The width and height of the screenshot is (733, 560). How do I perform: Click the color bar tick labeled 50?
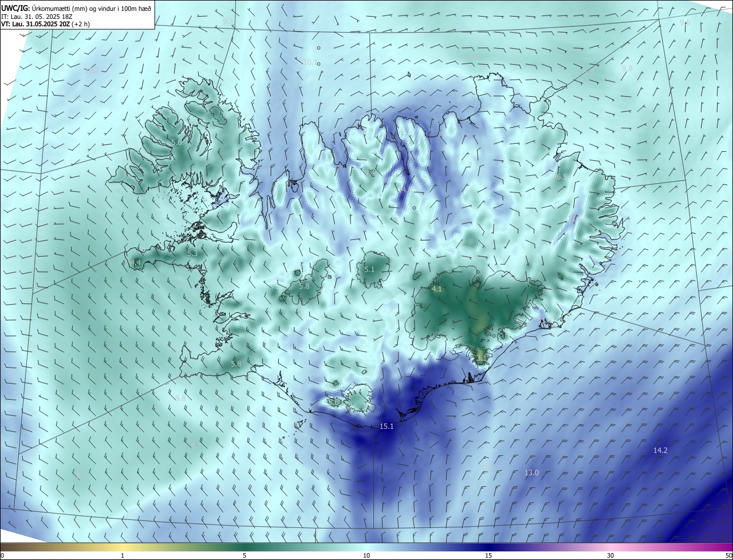point(728,555)
